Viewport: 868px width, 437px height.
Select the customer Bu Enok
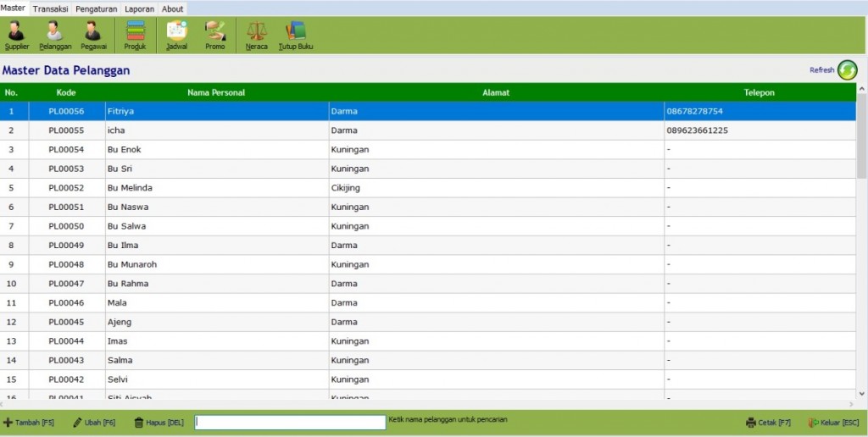tap(428, 149)
